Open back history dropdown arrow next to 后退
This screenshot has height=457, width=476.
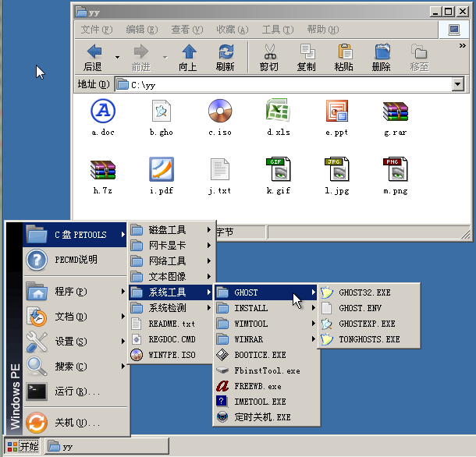(x=117, y=57)
